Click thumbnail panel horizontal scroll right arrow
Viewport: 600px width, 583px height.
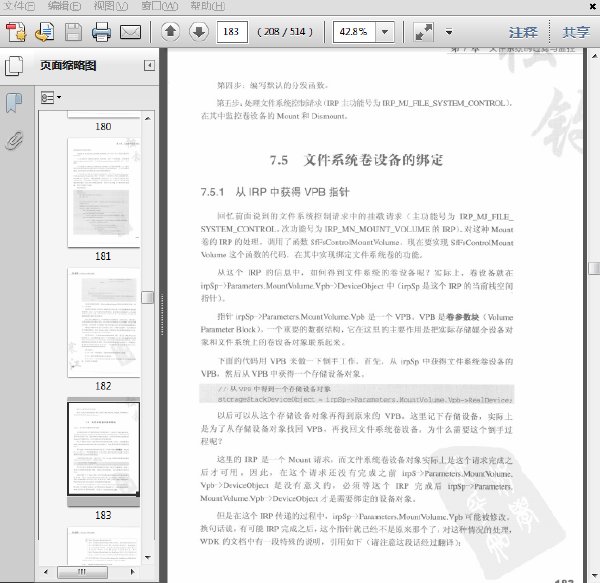click(132, 572)
